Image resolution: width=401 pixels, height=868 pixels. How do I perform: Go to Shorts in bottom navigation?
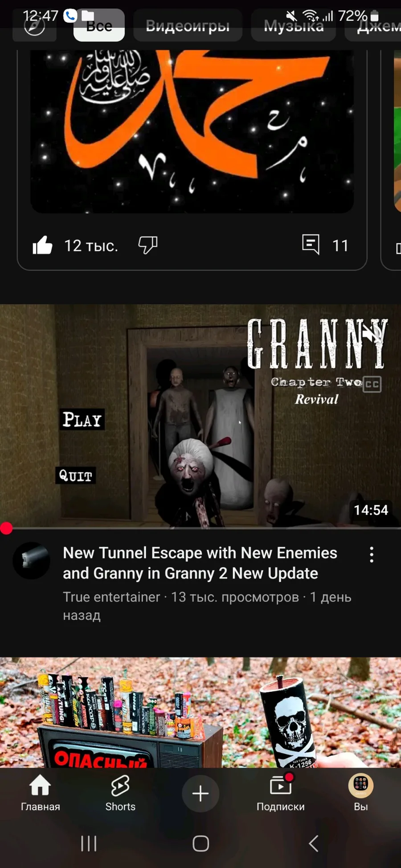(120, 793)
